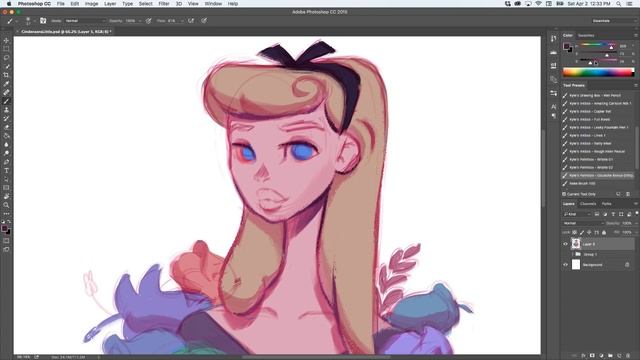The height and width of the screenshot is (360, 640).
Task: Open the File menu
Action: [60, 4]
